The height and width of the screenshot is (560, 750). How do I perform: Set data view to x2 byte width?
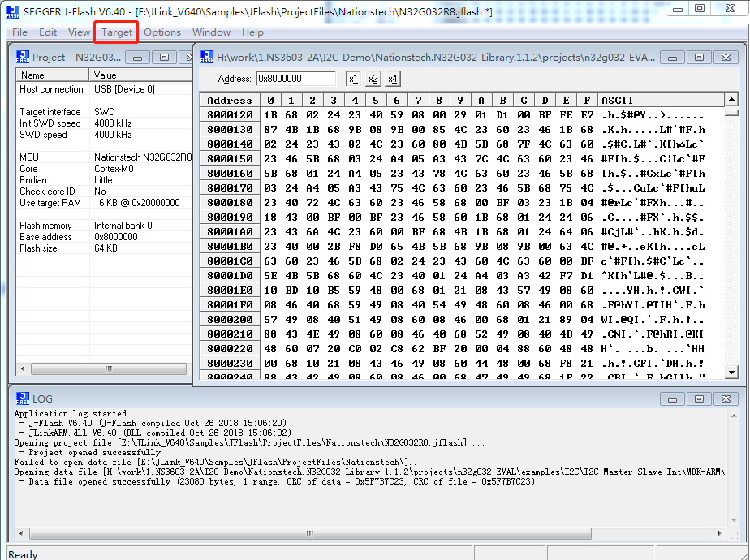(373, 79)
